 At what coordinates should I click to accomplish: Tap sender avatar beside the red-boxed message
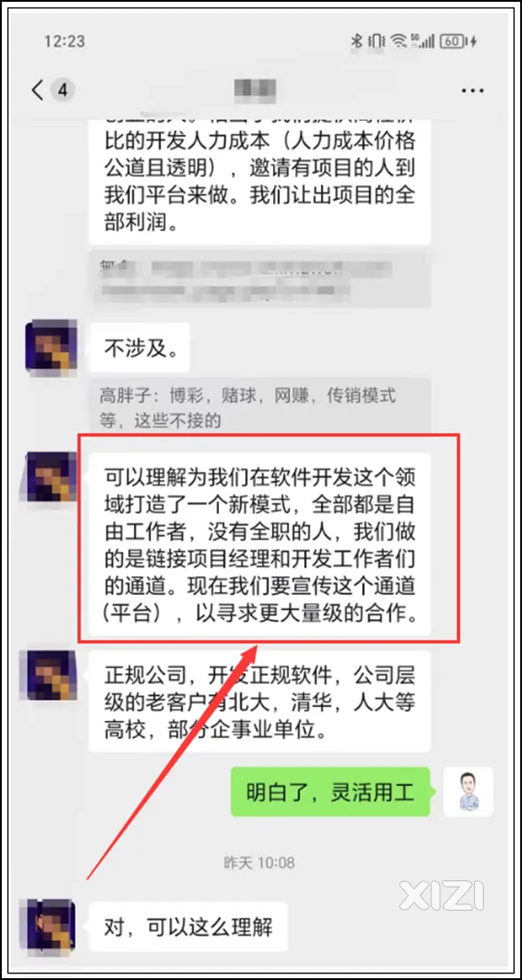[x=52, y=477]
